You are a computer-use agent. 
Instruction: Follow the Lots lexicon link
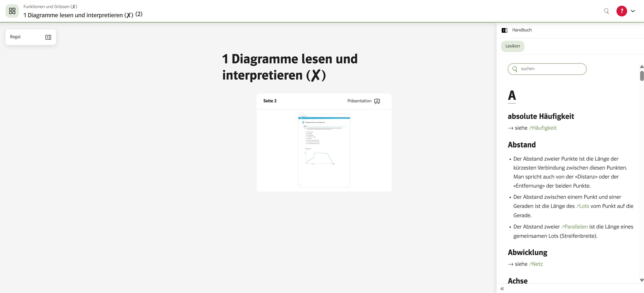[583, 206]
